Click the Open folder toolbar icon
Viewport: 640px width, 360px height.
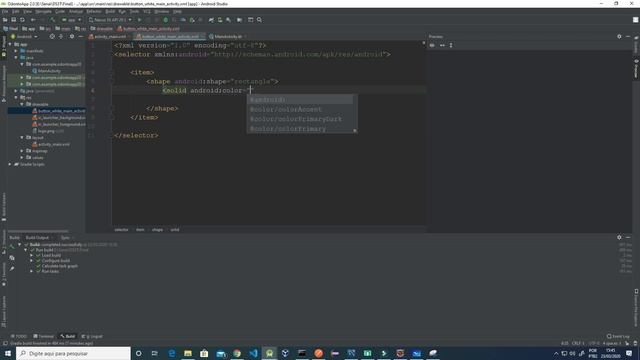[5, 20]
